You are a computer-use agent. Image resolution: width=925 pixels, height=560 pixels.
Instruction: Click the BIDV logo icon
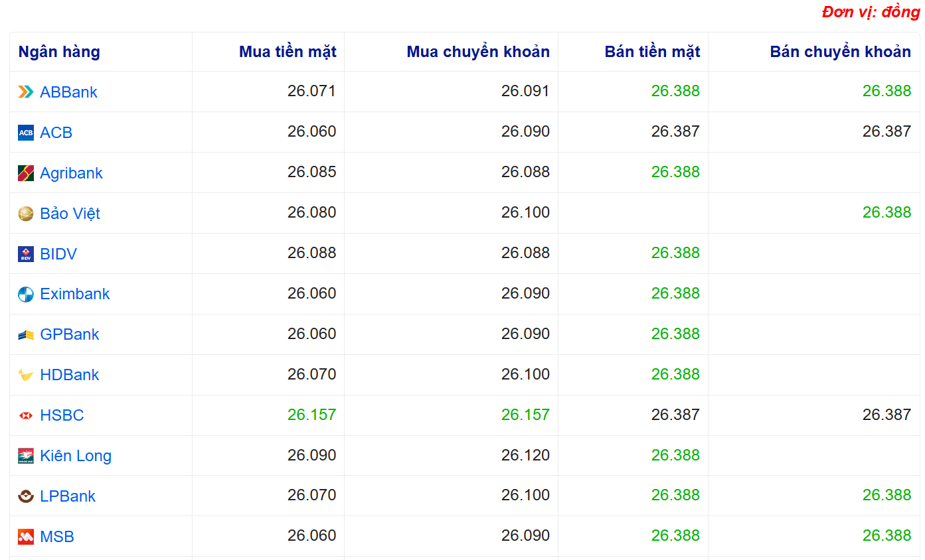26,254
